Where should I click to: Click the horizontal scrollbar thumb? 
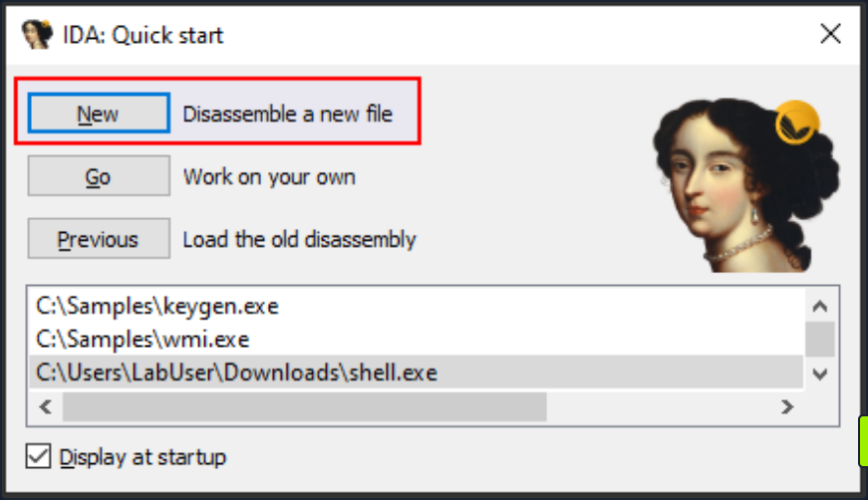click(304, 406)
